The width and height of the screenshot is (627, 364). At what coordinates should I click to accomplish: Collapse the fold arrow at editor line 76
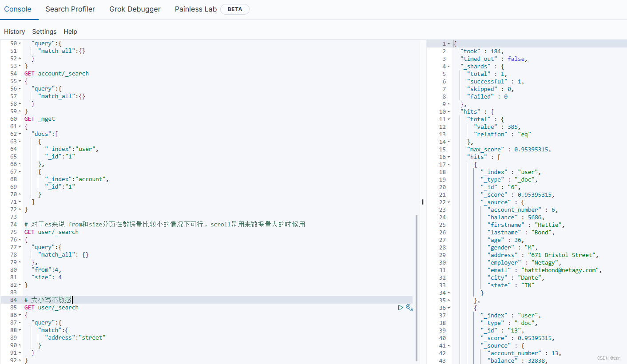[x=20, y=240]
